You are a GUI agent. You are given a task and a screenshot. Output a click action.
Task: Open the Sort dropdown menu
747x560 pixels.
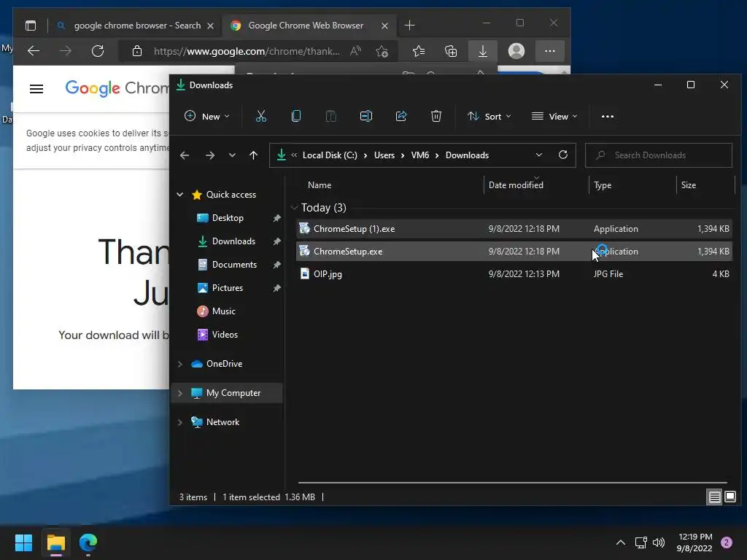[x=489, y=116]
